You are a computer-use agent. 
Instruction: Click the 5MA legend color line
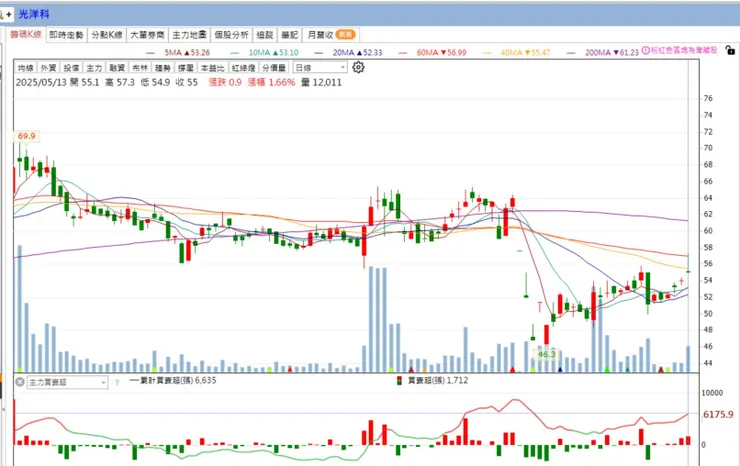tap(151, 53)
